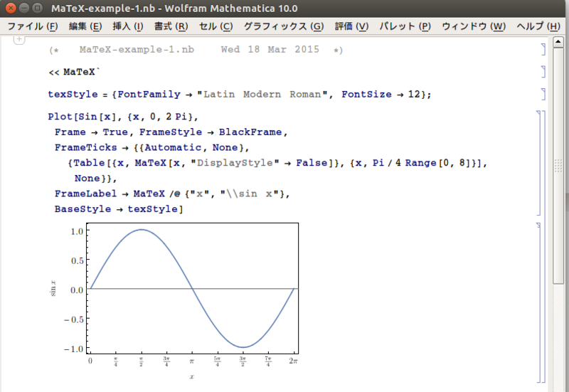Select the plot output cell bracket

(538, 302)
